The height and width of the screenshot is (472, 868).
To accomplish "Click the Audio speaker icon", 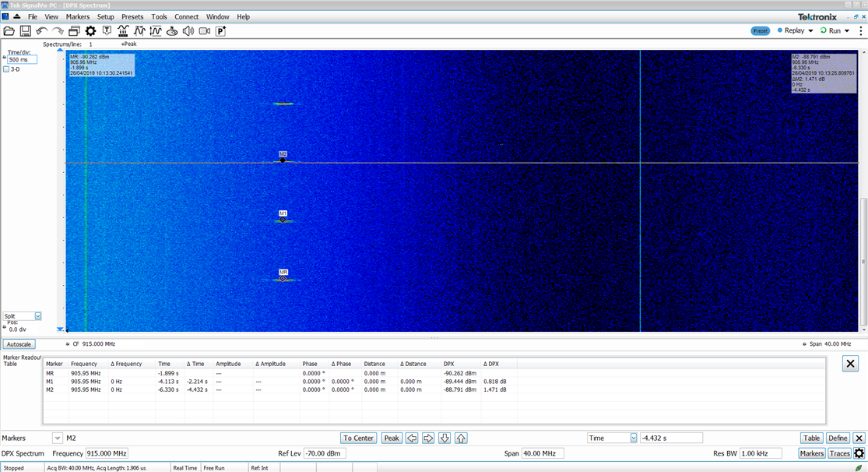I will (x=188, y=31).
